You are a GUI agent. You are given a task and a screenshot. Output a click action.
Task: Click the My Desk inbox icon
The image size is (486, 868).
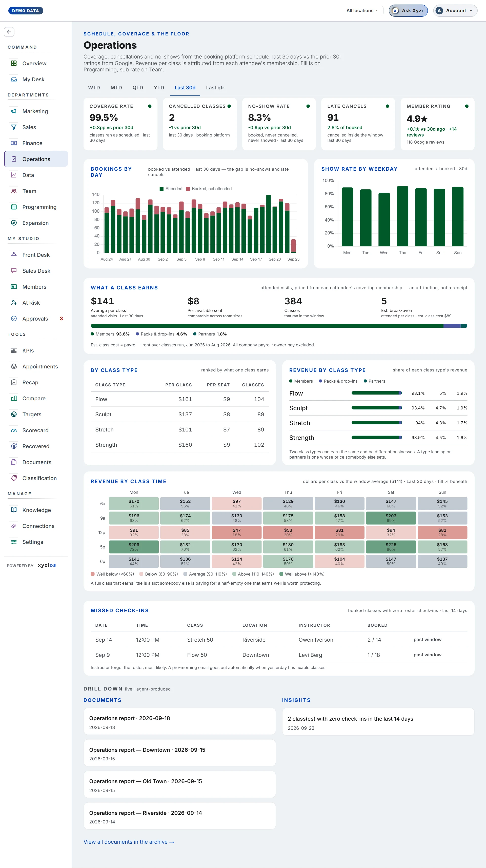pos(14,79)
